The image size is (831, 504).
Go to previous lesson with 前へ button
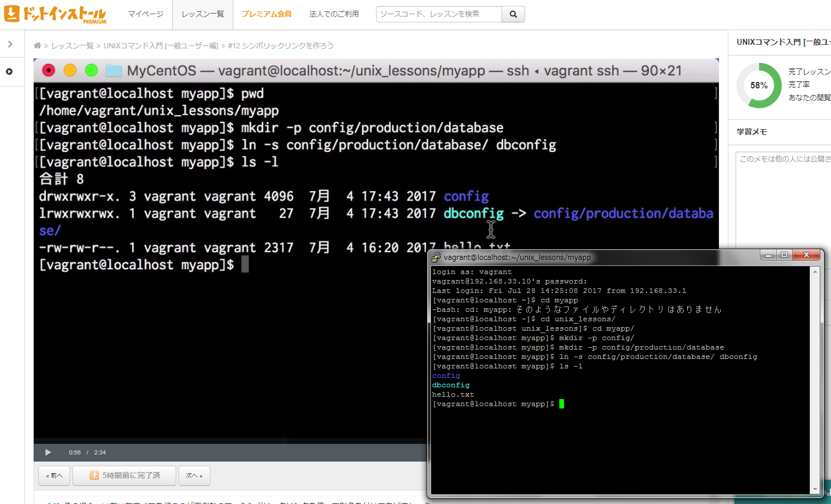click(x=54, y=475)
